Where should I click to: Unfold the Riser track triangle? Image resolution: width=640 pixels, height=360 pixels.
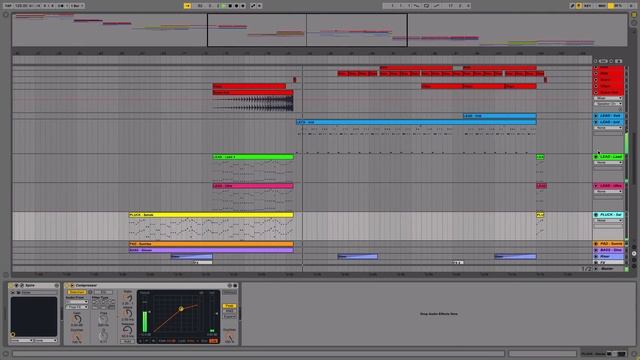pos(596,256)
